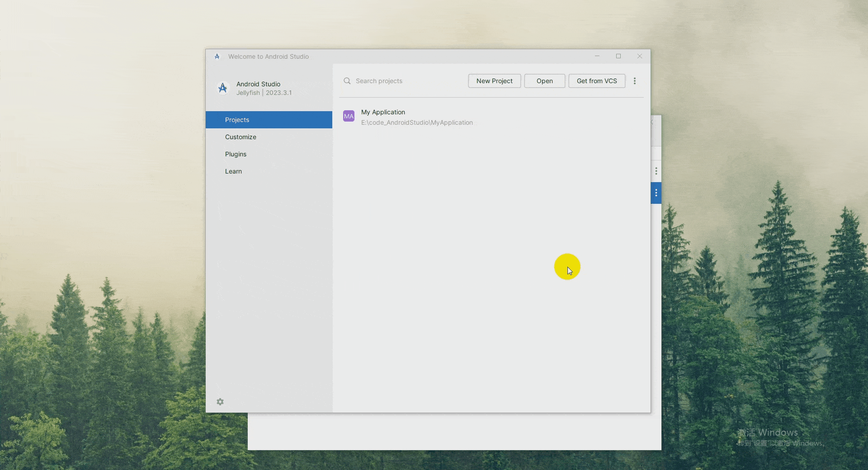Click the Android Studio title bar icon
Screen dimensions: 868x470
coord(217,56)
